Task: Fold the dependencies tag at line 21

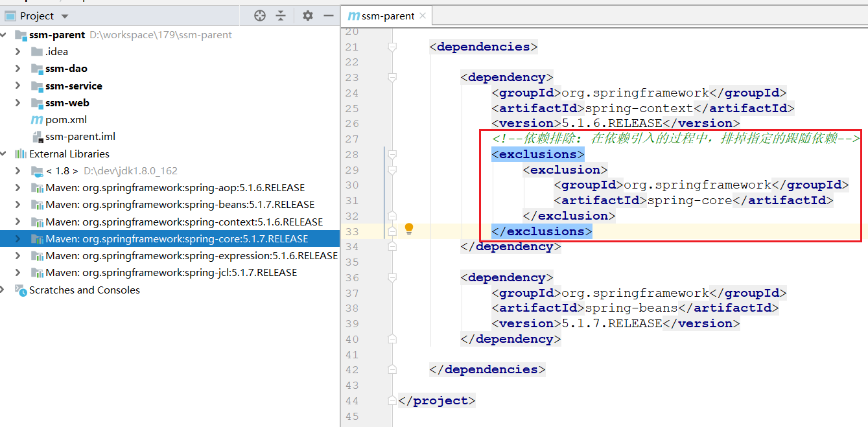Action: pos(392,47)
